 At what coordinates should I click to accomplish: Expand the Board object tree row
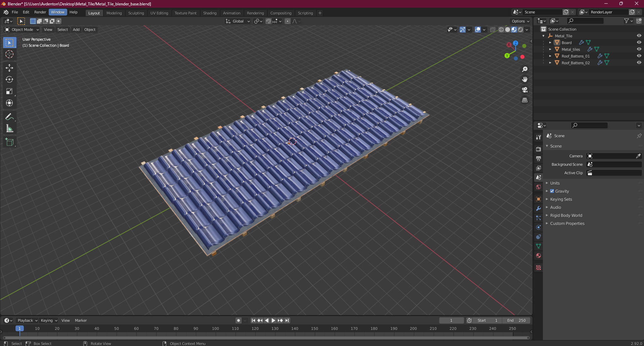[550, 42]
